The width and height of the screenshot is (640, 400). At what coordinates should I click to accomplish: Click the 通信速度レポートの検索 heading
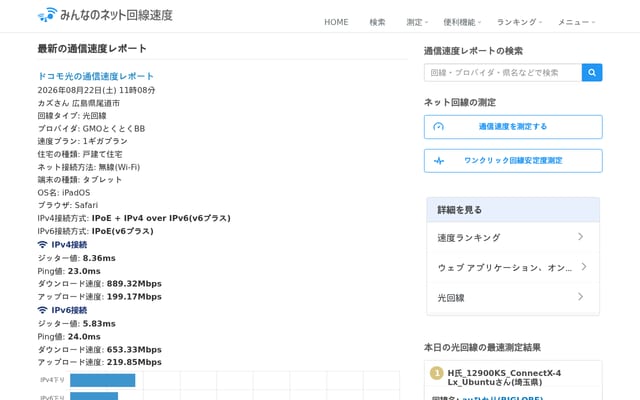coord(473,51)
